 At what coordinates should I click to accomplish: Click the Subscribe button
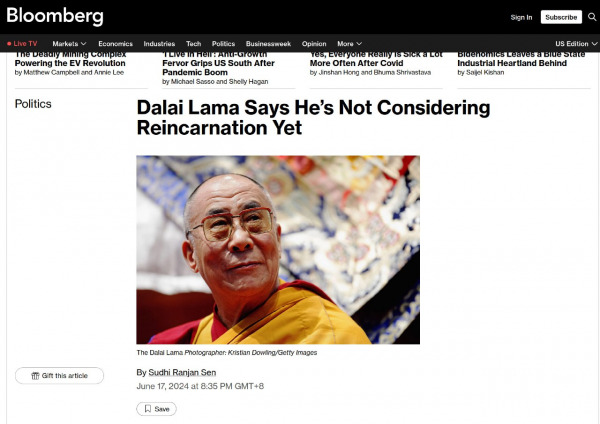point(561,17)
